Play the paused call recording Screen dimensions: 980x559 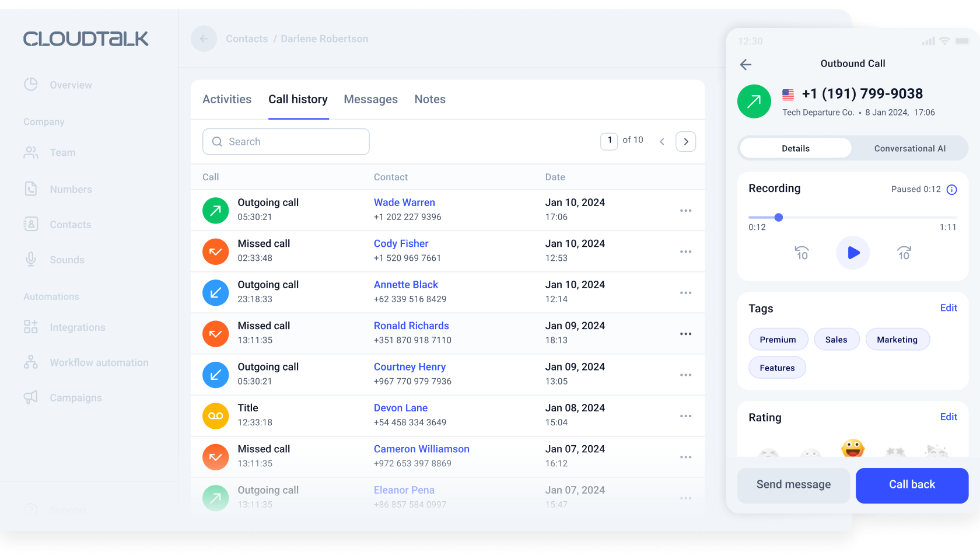(853, 253)
